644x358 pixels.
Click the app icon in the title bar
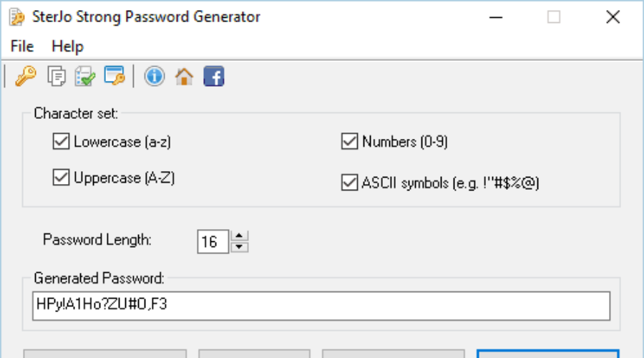[17, 17]
